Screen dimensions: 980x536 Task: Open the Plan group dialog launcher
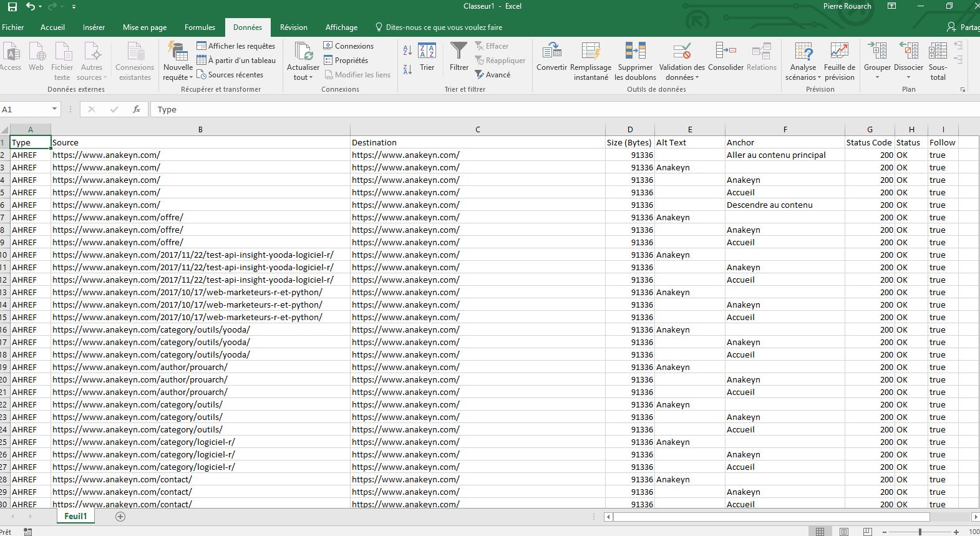tap(963, 90)
